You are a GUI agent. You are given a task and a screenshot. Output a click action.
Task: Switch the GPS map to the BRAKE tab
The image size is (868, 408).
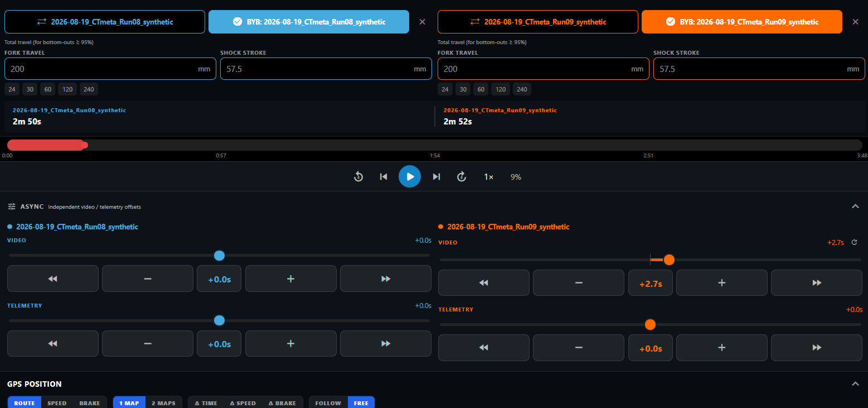click(x=90, y=403)
